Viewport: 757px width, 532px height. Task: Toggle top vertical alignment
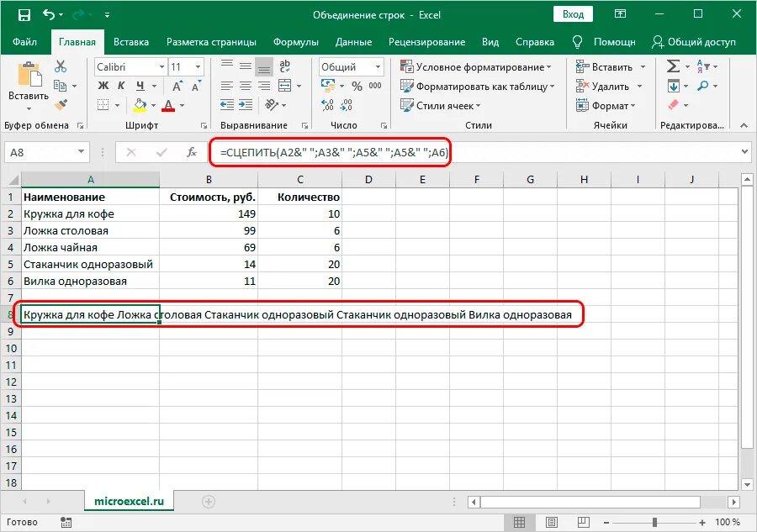coord(227,66)
